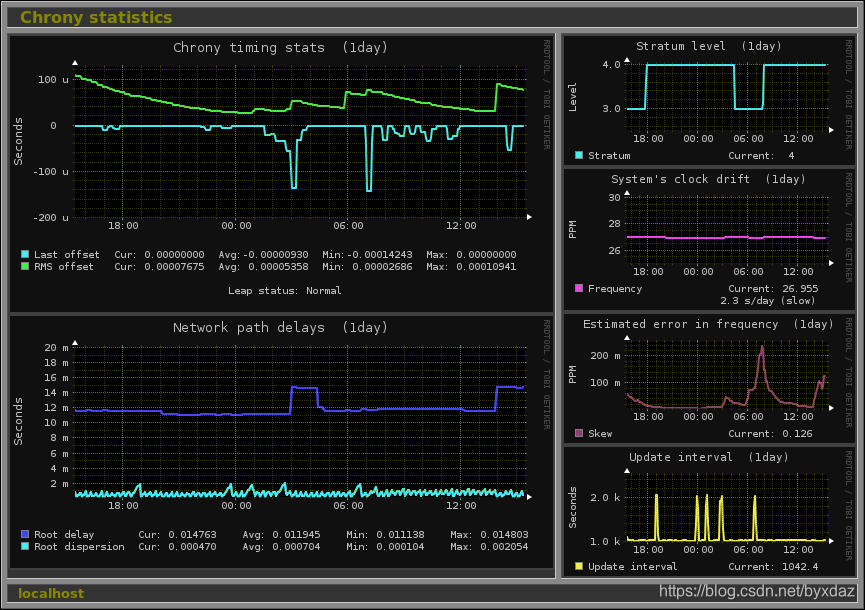Open the Stratum level graph
Image resolution: width=865 pixels, height=610 pixels.
tap(709, 100)
